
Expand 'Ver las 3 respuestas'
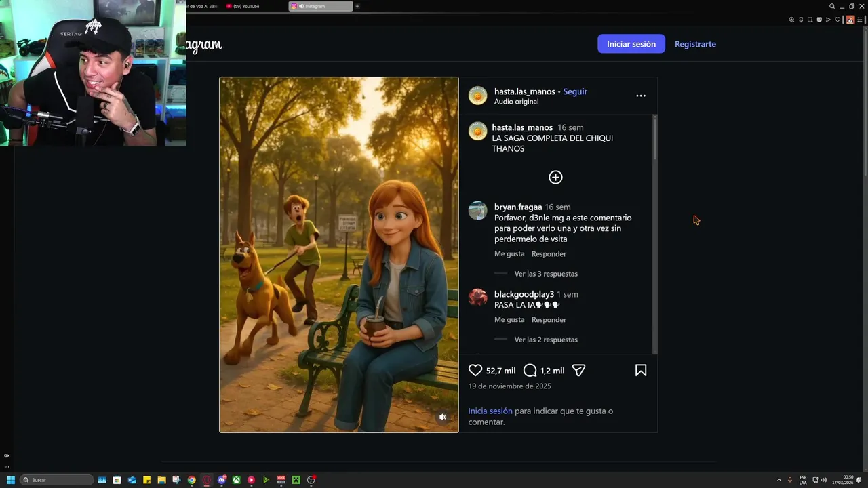coord(546,274)
